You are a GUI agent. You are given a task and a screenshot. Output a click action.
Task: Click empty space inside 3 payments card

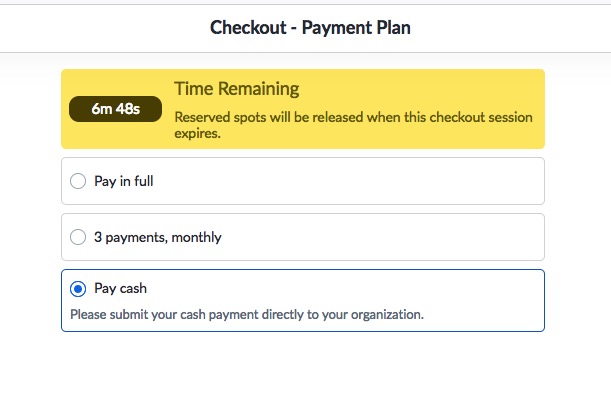pyautogui.click(x=382, y=237)
